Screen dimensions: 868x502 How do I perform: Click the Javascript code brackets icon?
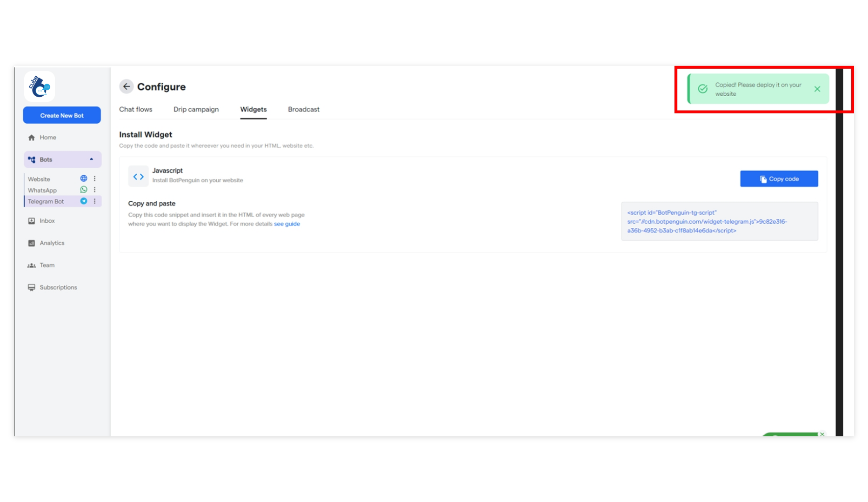click(139, 177)
